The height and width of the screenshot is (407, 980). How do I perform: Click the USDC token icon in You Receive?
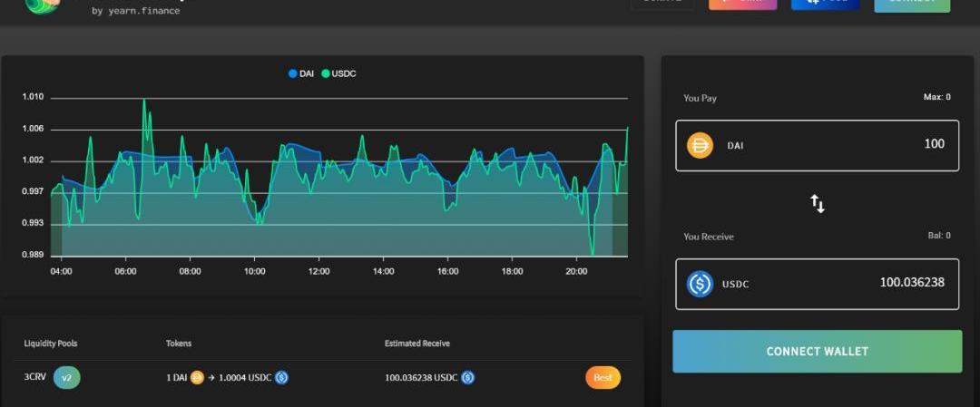[x=700, y=284]
